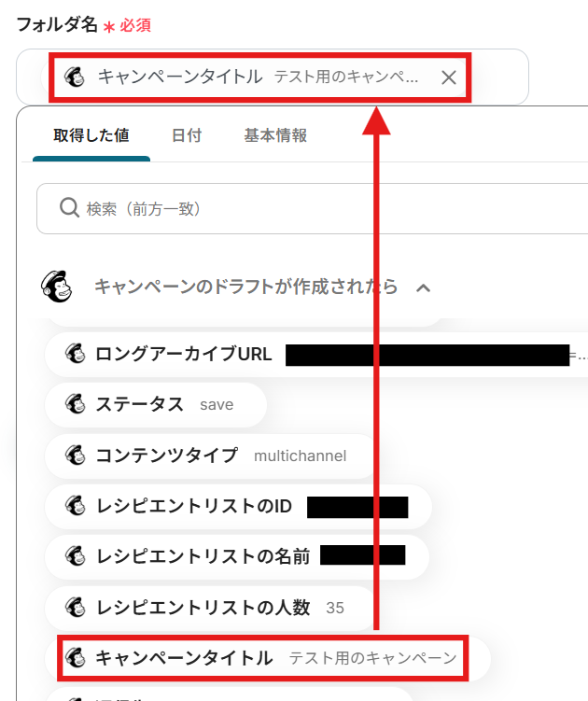
Task: Choose the ステータス save value
Action: coord(156,404)
